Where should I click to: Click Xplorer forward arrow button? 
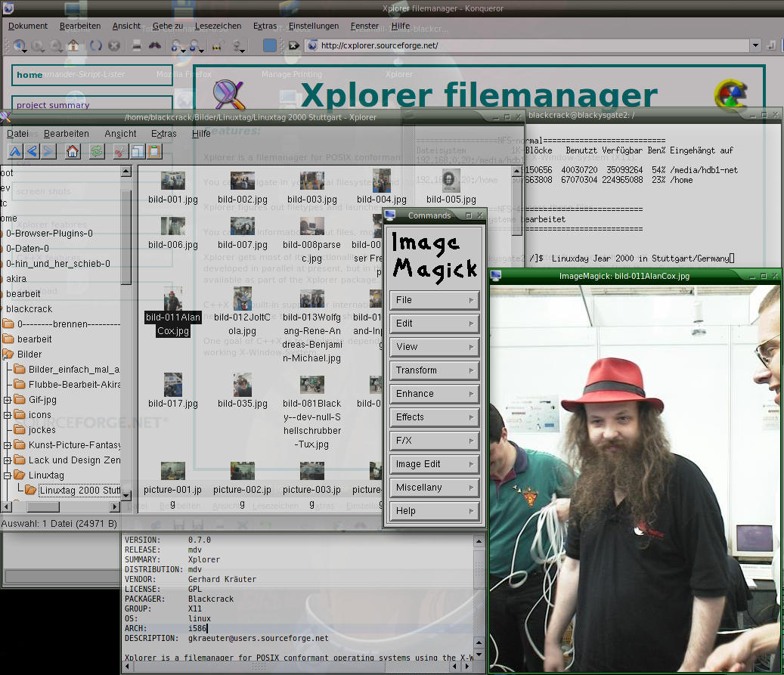[x=48, y=151]
